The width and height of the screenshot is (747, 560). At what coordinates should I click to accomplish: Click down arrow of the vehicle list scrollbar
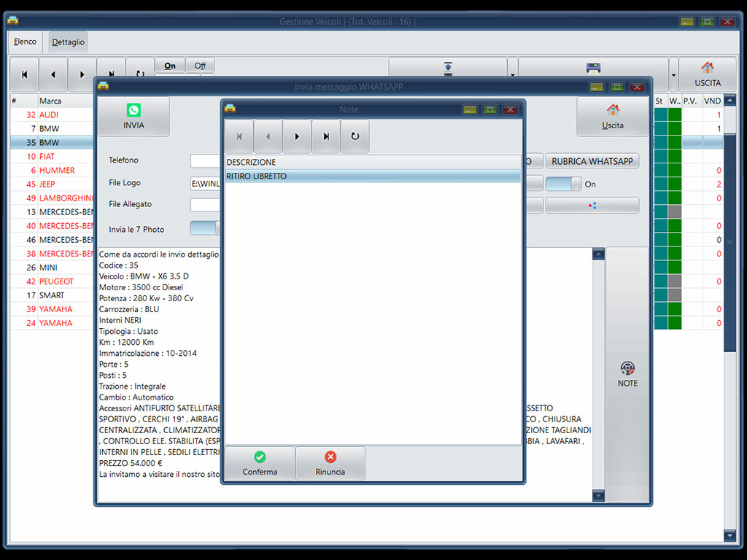[x=729, y=535]
